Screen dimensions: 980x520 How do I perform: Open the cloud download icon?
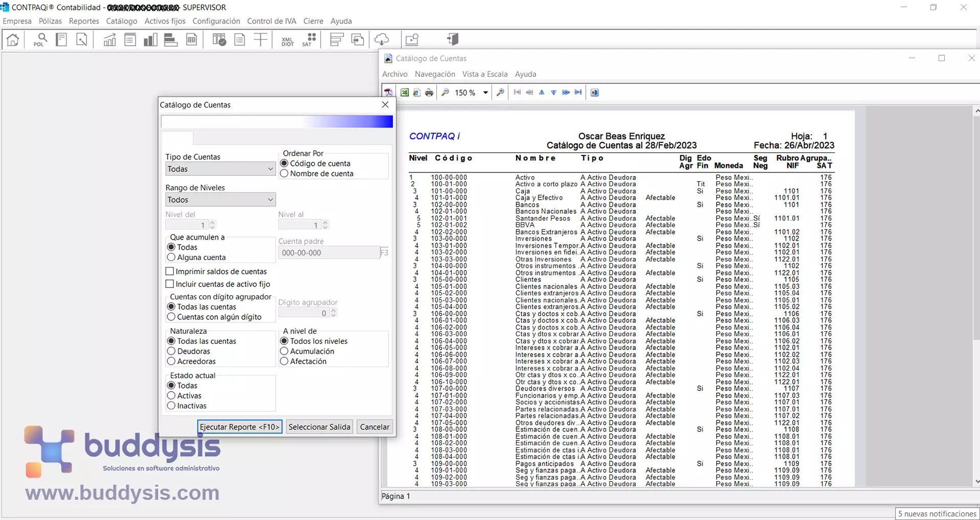click(x=382, y=39)
